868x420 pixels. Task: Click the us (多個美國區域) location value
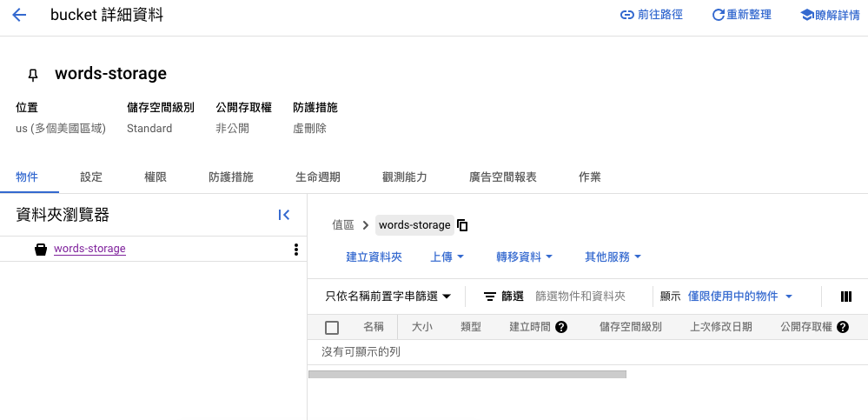(x=61, y=129)
